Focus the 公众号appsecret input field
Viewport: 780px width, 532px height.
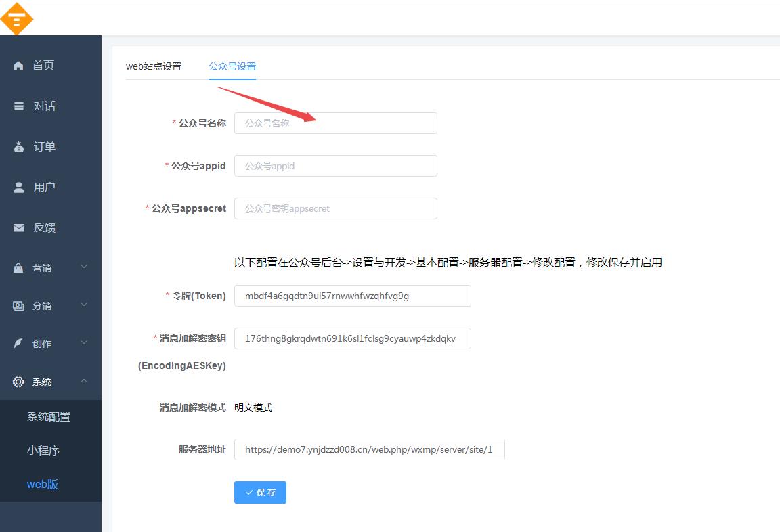point(336,209)
